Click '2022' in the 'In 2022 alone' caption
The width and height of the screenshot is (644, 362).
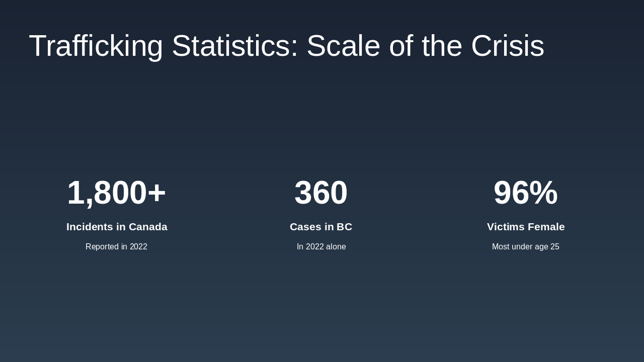pos(314,247)
